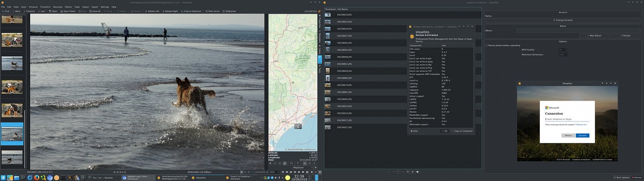
Task: Click Aide in components dialog
Action: [414, 131]
